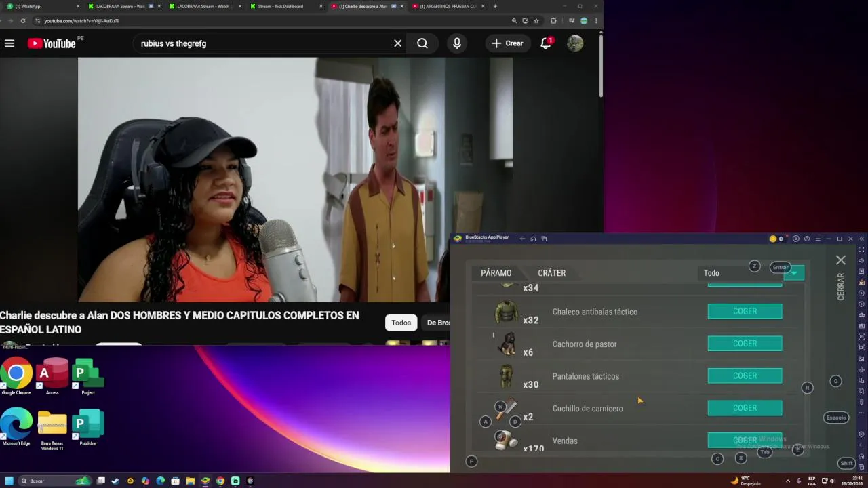Open Barra Tareas Windows 11 folder
This screenshot has height=488, width=868.
[x=52, y=430]
